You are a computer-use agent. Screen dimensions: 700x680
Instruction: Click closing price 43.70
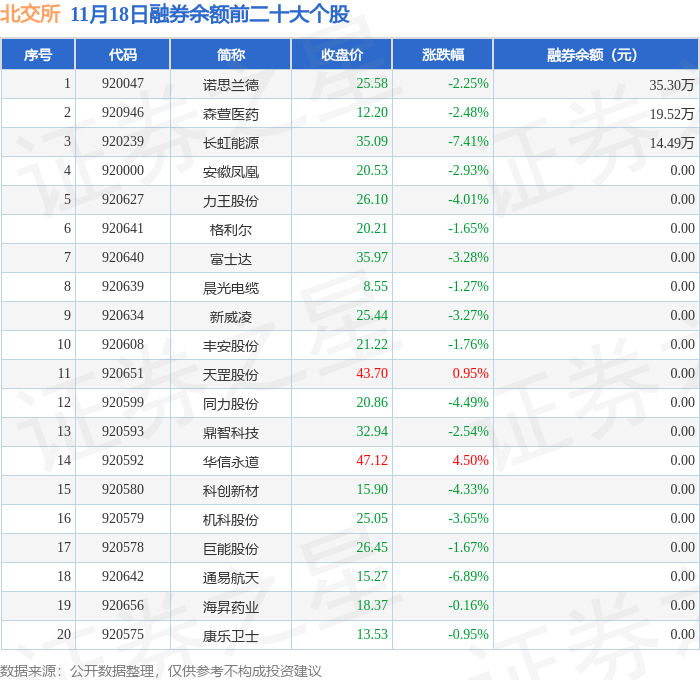pyautogui.click(x=372, y=373)
